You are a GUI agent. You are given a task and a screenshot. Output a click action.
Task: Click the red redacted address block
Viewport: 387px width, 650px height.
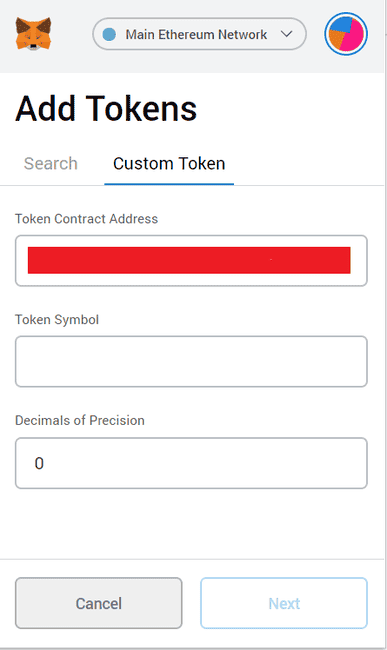pos(189,260)
